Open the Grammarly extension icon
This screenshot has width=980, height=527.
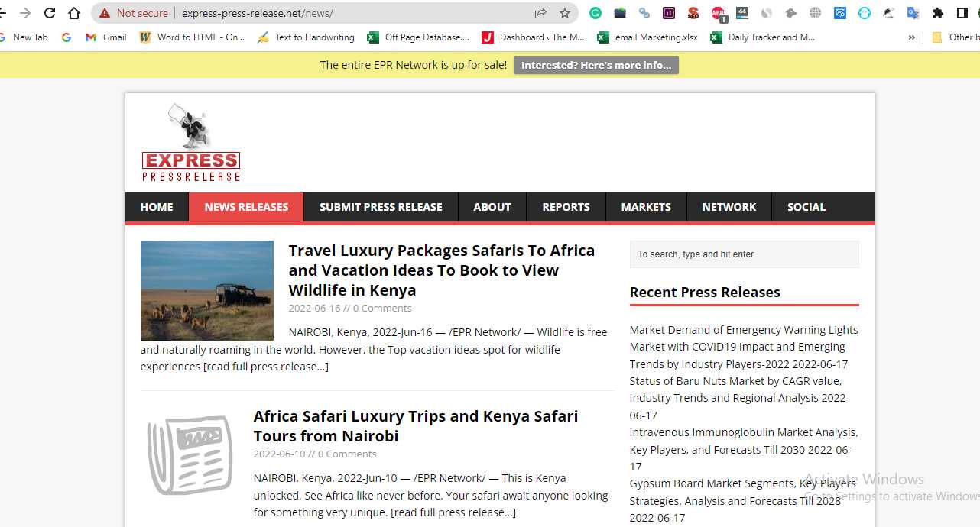(x=595, y=13)
